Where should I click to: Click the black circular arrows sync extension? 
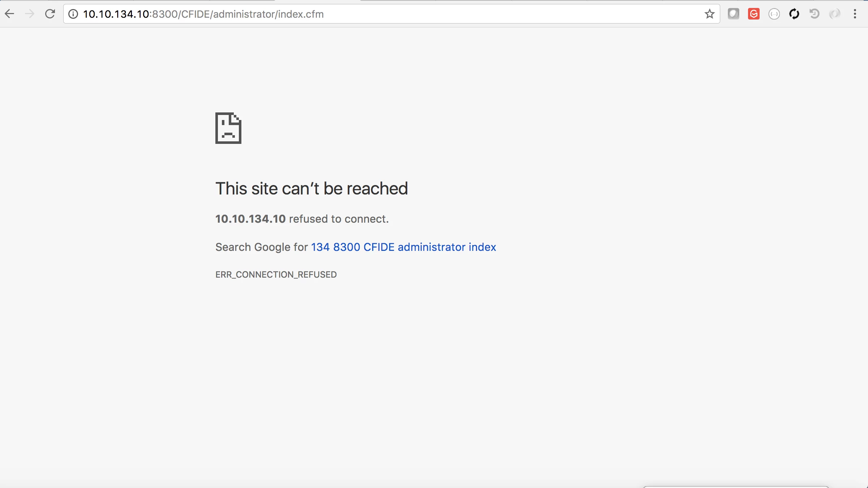coord(794,14)
